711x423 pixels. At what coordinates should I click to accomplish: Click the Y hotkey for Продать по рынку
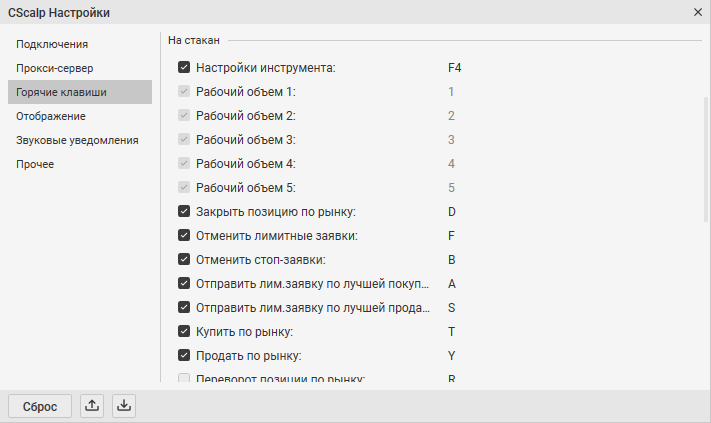tap(452, 355)
